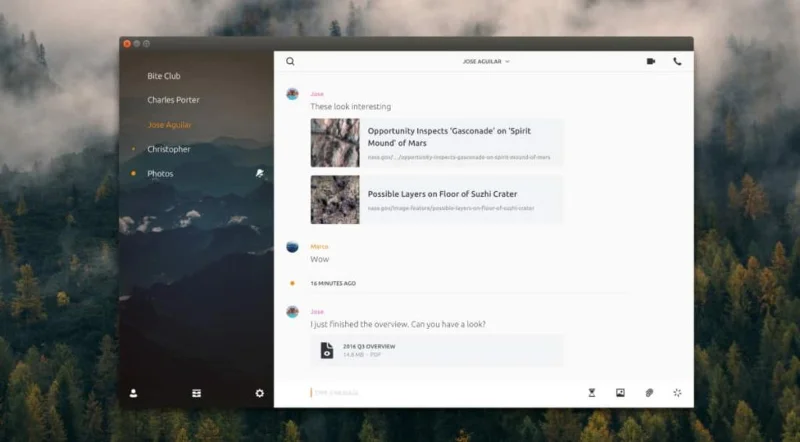This screenshot has width=800, height=442.
Task: Open 'Opportunity Inspects Gasconade' link title
Action: click(449, 137)
